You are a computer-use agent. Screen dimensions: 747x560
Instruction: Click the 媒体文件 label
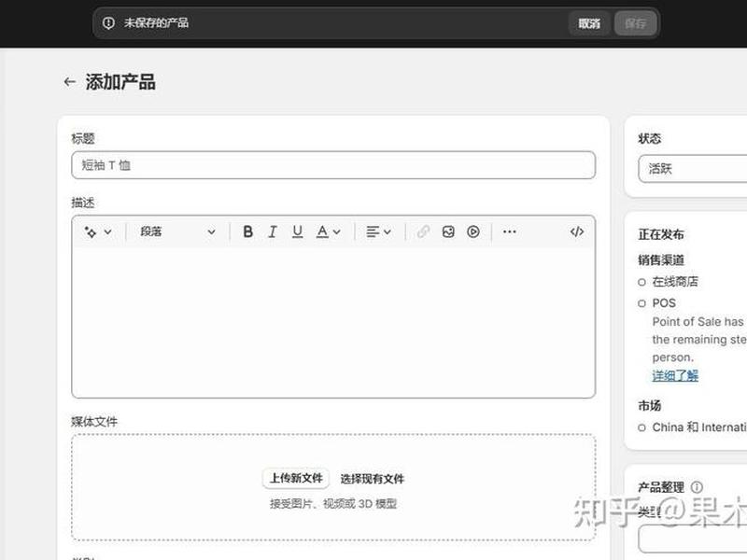coord(94,422)
